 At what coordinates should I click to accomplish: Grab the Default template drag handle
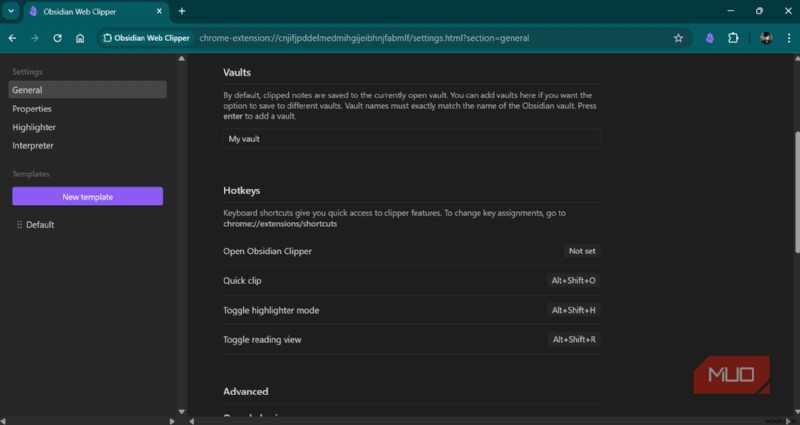pyautogui.click(x=19, y=224)
